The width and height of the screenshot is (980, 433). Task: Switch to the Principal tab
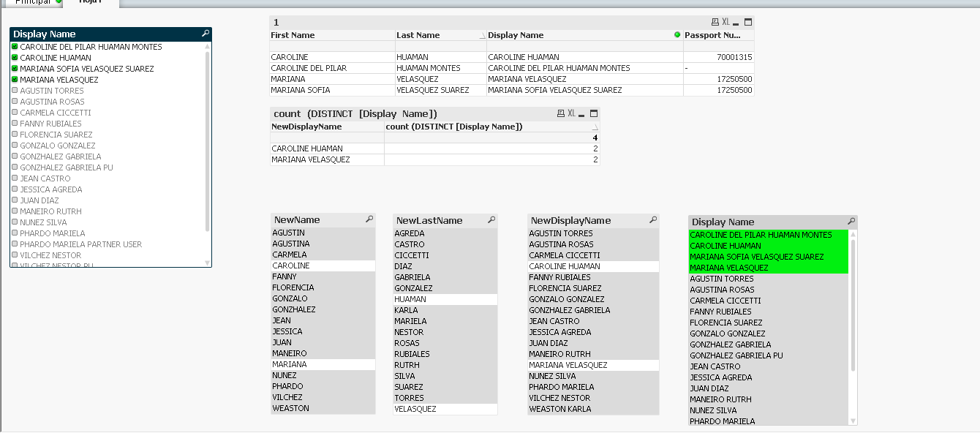point(32,4)
